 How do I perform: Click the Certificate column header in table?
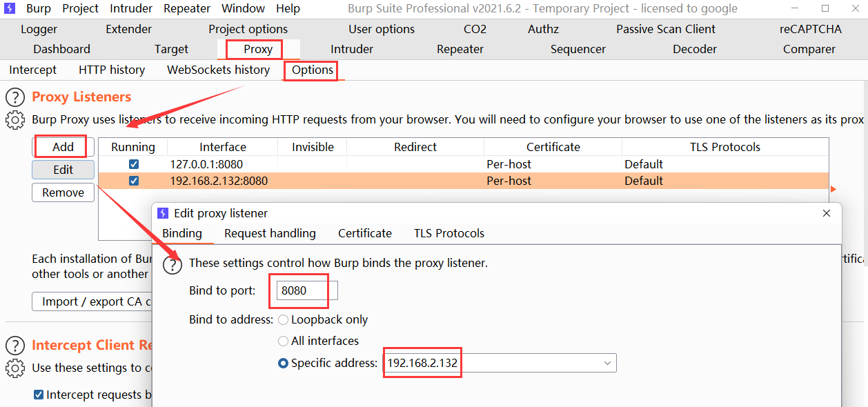pos(553,147)
